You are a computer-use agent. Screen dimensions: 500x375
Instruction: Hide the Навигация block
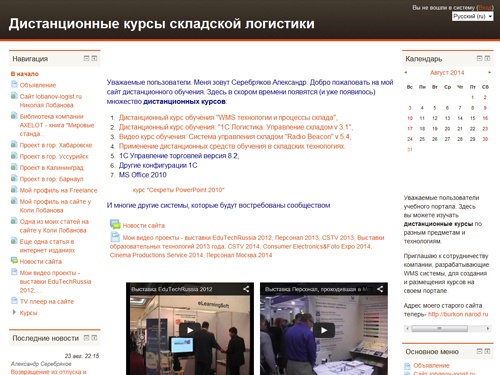coord(86,58)
